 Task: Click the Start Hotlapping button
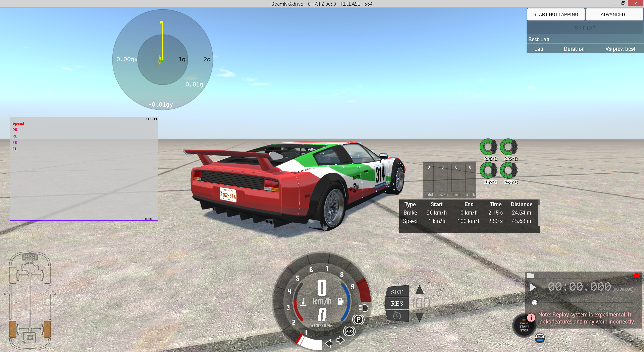(x=555, y=14)
